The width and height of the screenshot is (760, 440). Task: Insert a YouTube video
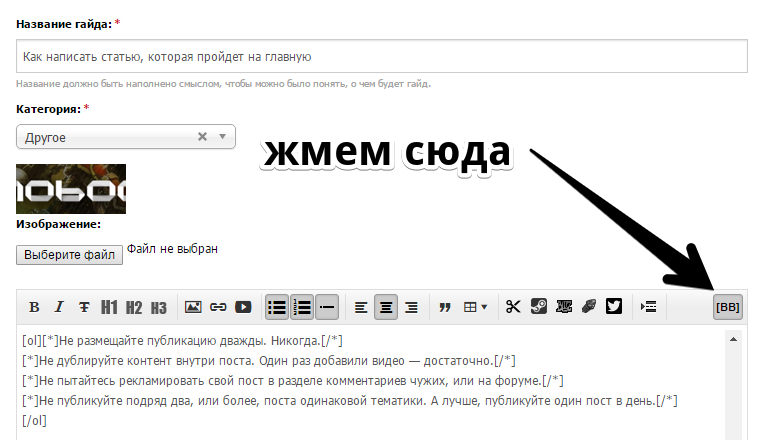[242, 307]
